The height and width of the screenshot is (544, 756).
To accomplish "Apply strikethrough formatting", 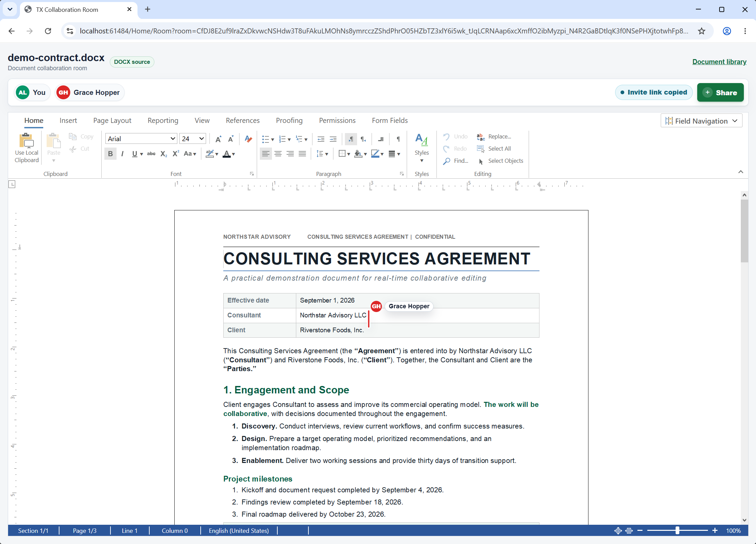I will (x=151, y=154).
